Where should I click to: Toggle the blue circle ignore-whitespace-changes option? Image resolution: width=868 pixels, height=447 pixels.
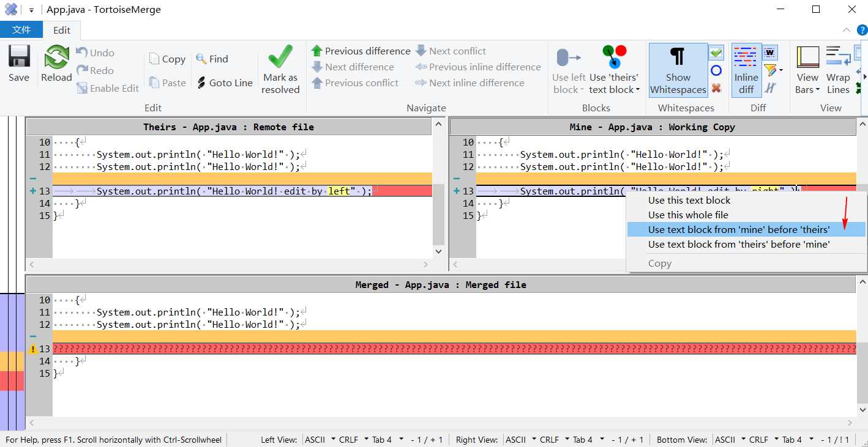click(716, 70)
